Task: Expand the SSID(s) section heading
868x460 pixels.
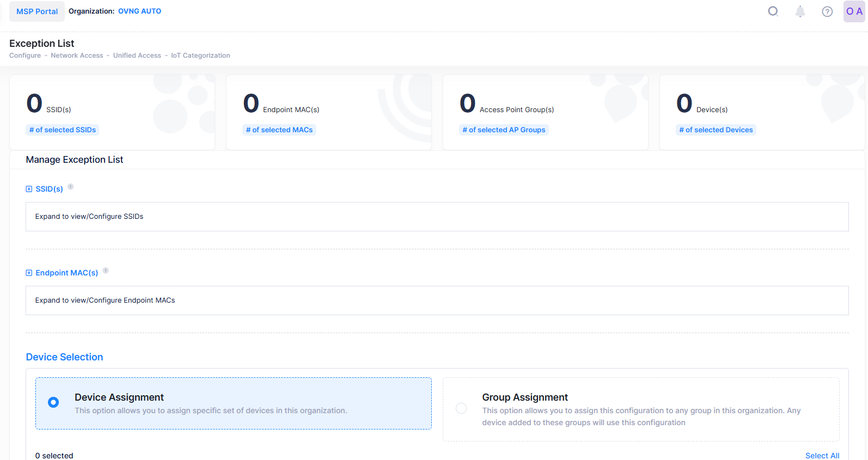Action: (x=49, y=189)
